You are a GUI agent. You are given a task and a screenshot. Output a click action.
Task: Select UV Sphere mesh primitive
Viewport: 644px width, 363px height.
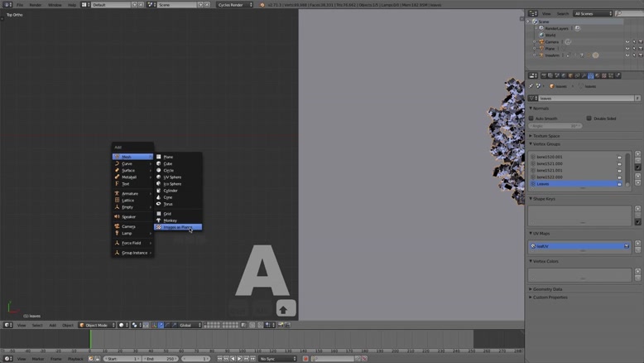point(172,177)
